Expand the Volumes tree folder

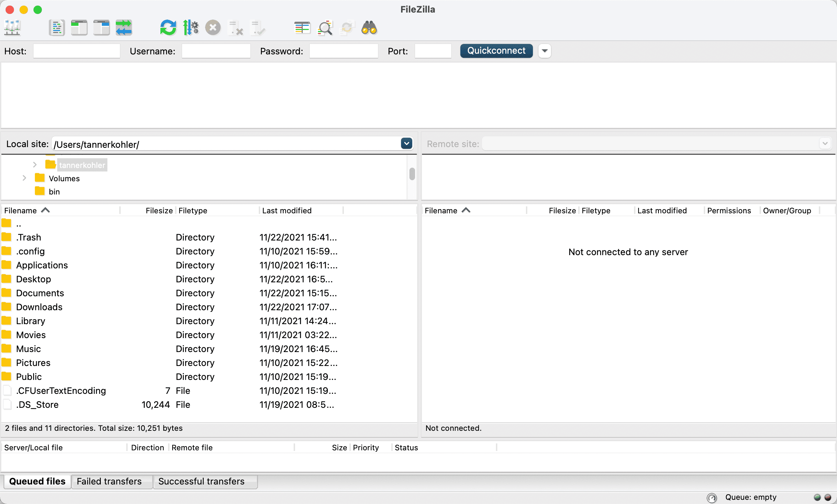click(24, 178)
